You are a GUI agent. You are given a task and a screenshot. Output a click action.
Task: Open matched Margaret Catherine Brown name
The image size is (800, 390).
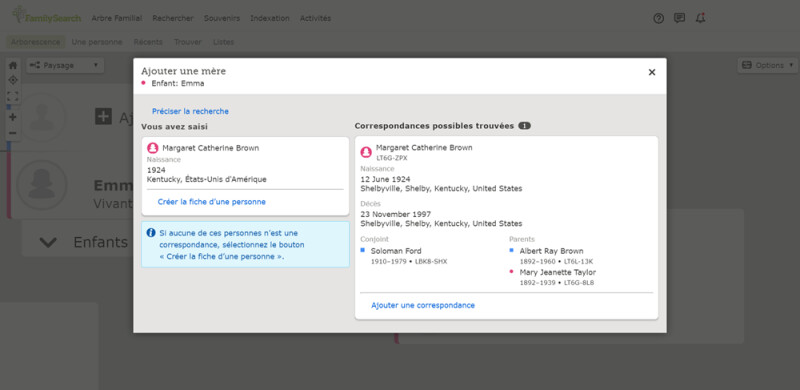point(424,148)
